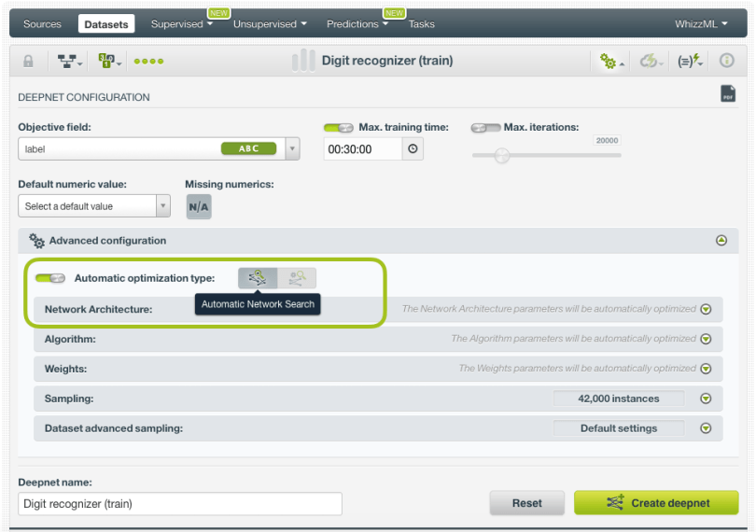Click the Create deepnet button
Image resolution: width=756 pixels, height=532 pixels.
click(656, 503)
